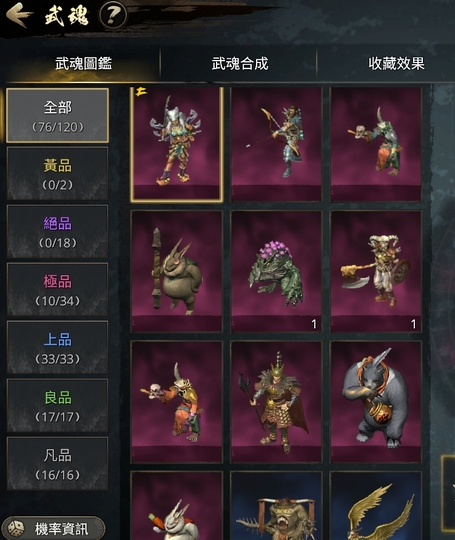This screenshot has height=540, width=455.
Task: Filter by 絕品 (0/18) category
Action: pos(58,232)
